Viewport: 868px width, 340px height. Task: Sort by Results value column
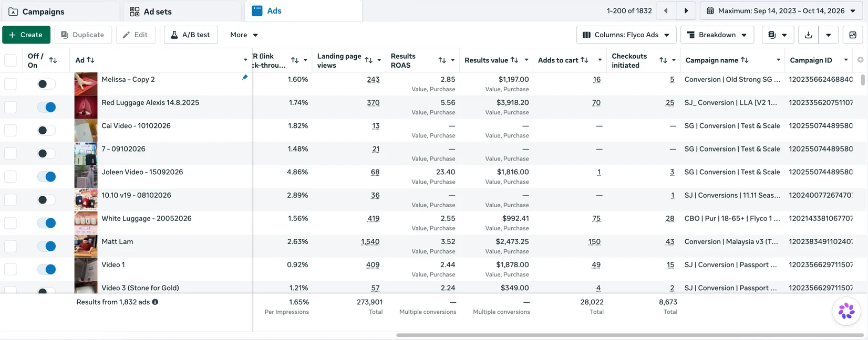514,60
